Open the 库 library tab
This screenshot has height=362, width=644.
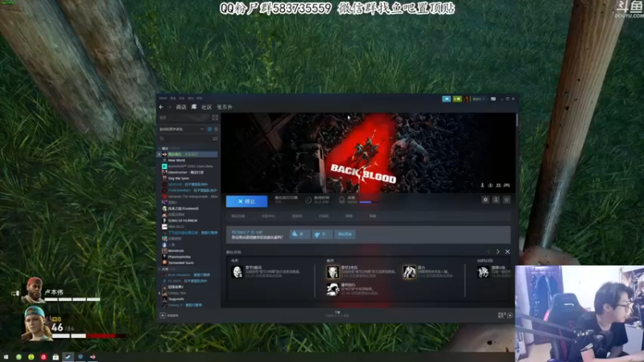[194, 107]
